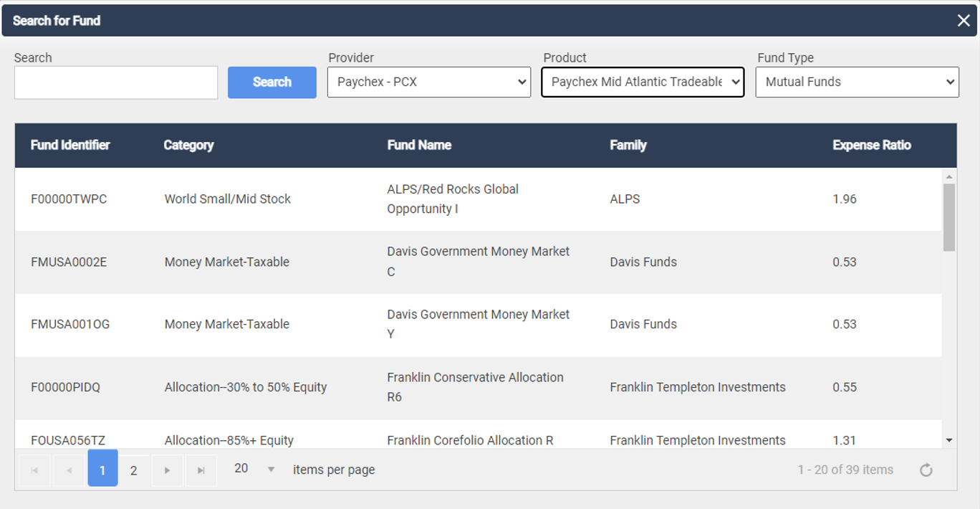Open the Provider dropdown showing Paychex - PCX
This screenshot has height=509, width=980.
429,82
